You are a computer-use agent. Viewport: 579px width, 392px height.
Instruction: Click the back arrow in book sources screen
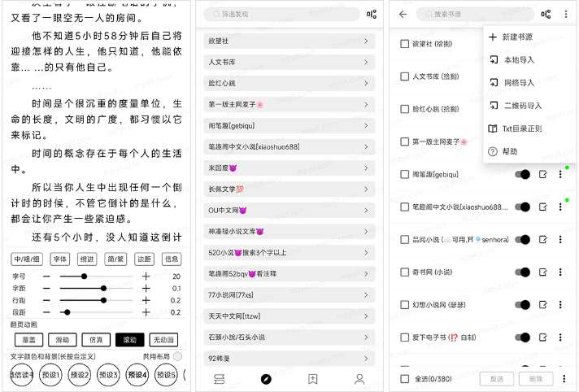point(403,14)
